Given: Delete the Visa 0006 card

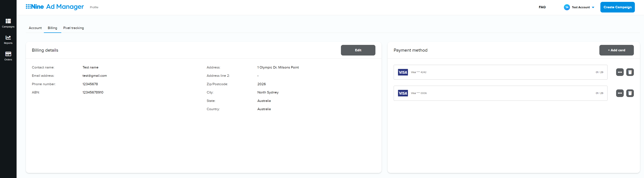Looking at the screenshot, I should (630, 93).
